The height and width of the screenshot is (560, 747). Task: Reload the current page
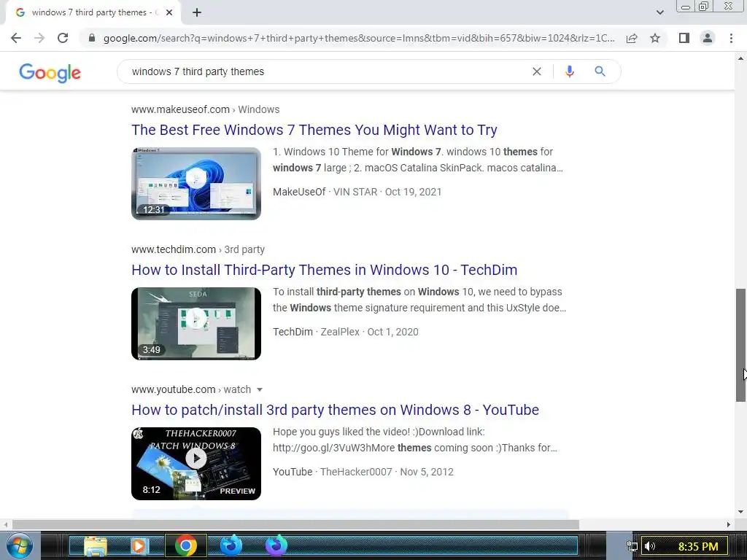63,38
